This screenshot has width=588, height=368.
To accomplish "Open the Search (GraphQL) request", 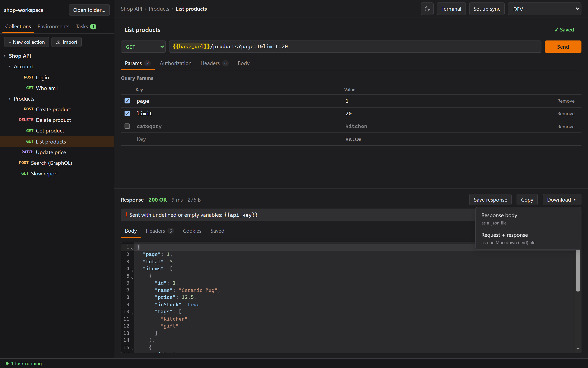I will click(57, 163).
